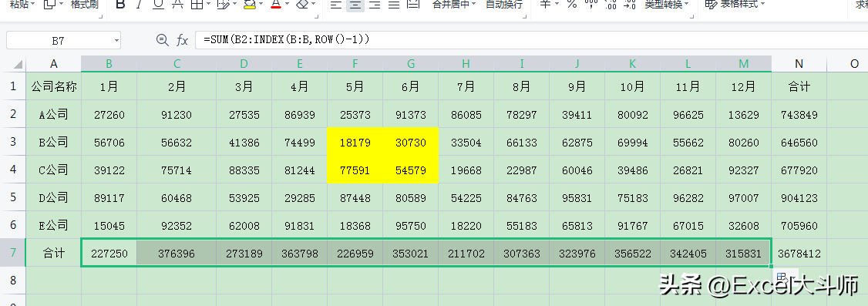Click the draw border pencil icon

(223, 5)
